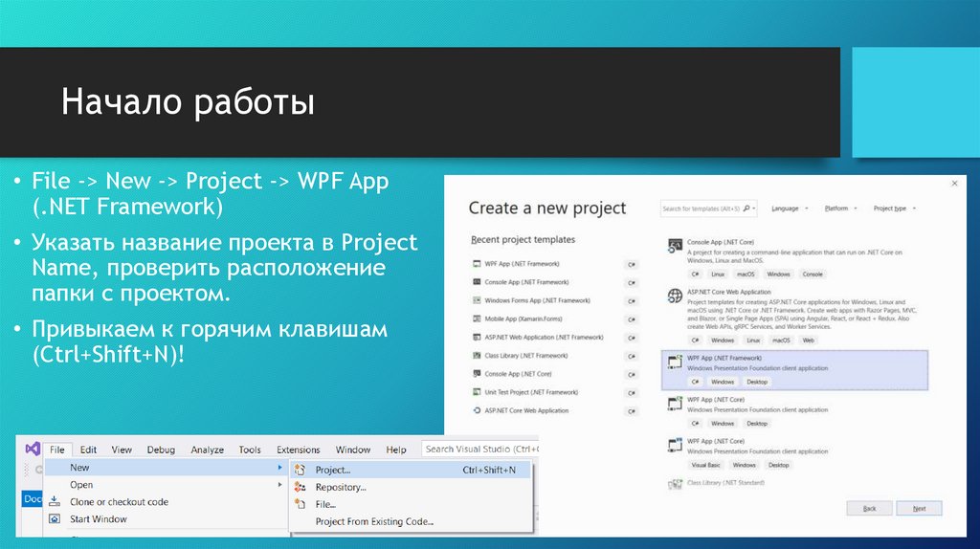Select the WPF App (.NET Framework) template title
Viewport: 980px width, 549px height.
coord(724,358)
